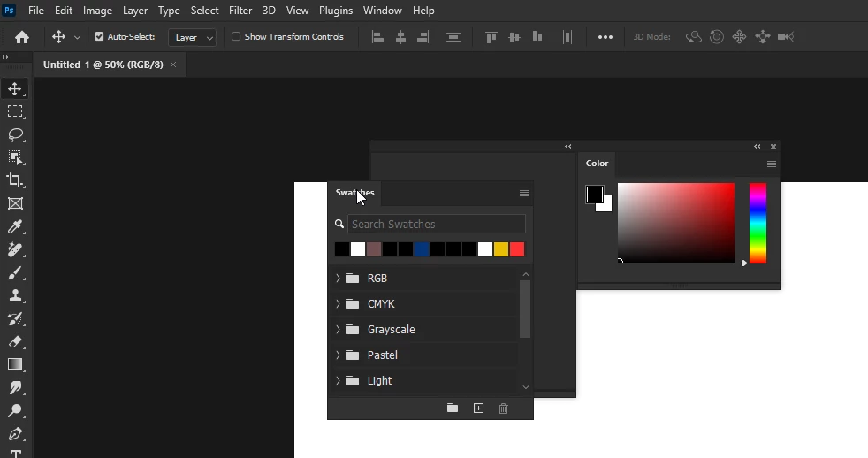Select the Dodge tool

tap(15, 411)
